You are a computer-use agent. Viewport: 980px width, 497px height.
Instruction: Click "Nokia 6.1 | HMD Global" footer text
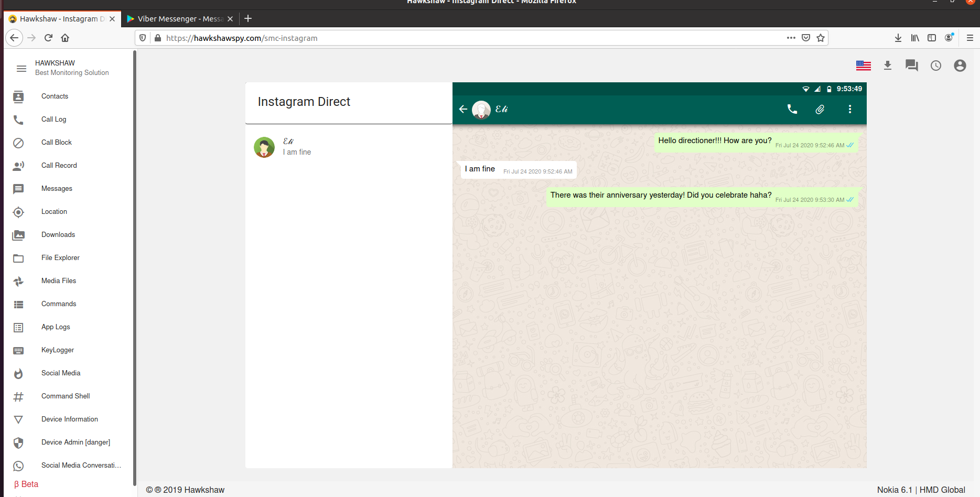tap(921, 490)
